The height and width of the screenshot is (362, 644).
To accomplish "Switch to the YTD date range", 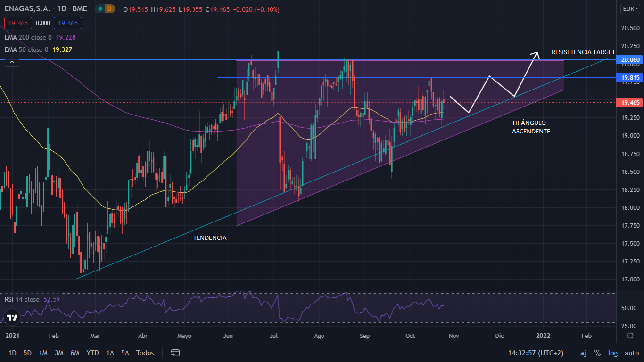I will 92,353.
